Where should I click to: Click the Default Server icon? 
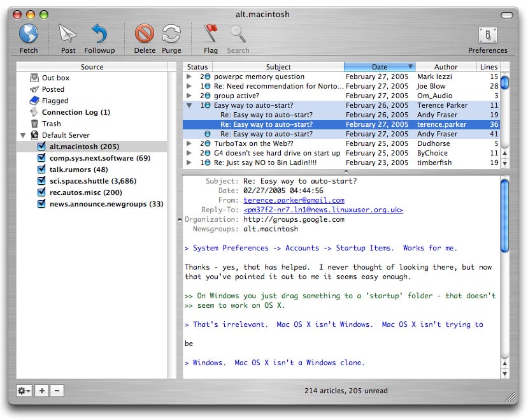click(x=34, y=135)
